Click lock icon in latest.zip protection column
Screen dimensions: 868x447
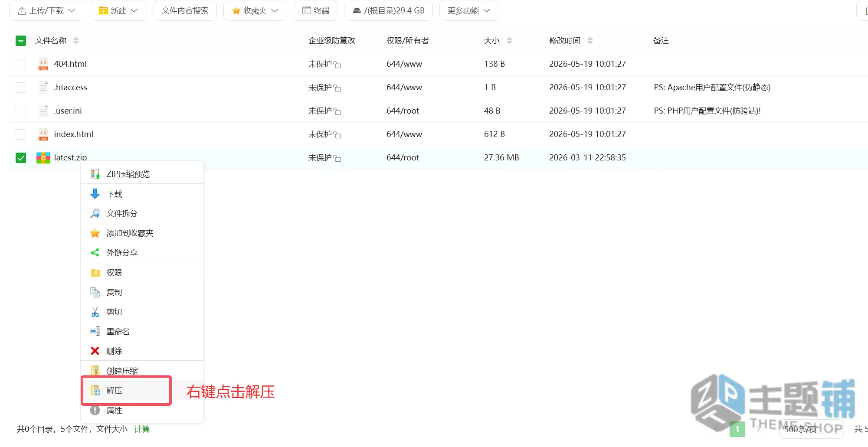click(x=337, y=158)
